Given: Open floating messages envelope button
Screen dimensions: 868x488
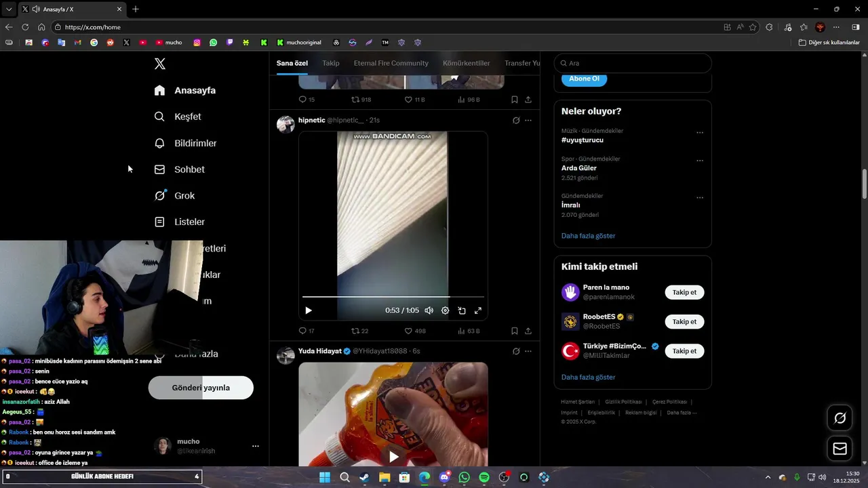Looking at the screenshot, I should pyautogui.click(x=840, y=449).
